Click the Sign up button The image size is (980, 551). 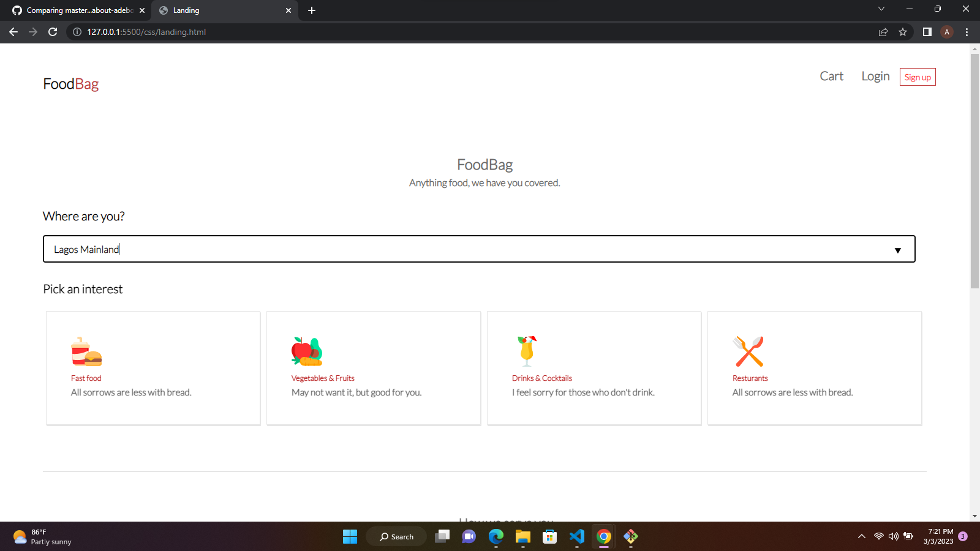(917, 77)
